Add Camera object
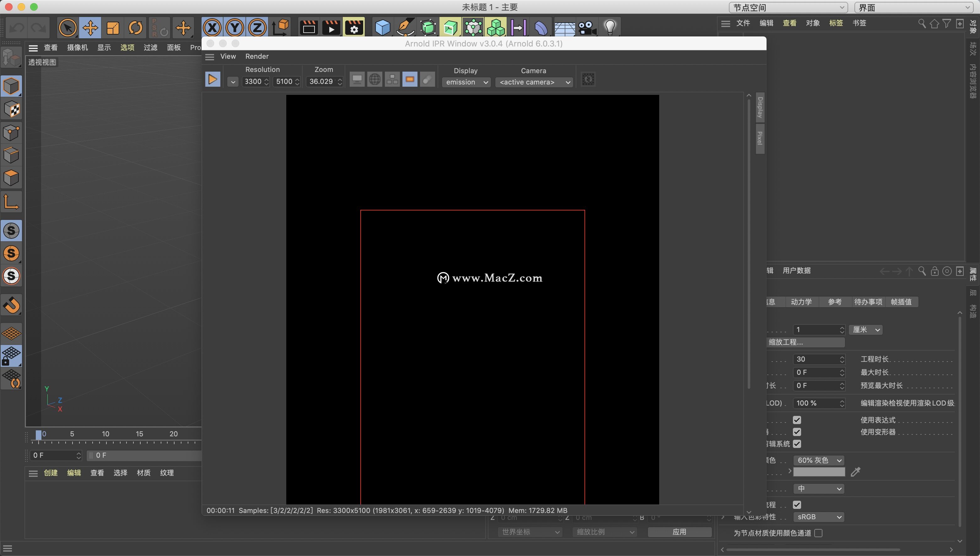 coord(587,28)
